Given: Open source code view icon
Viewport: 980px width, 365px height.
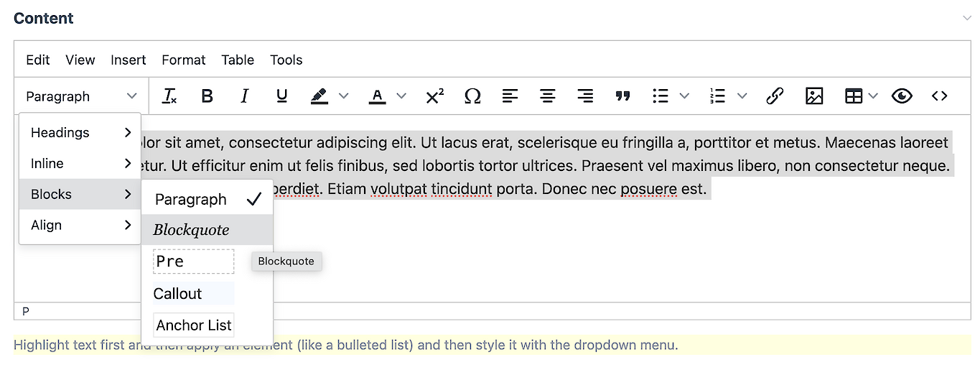Looking at the screenshot, I should click(939, 96).
